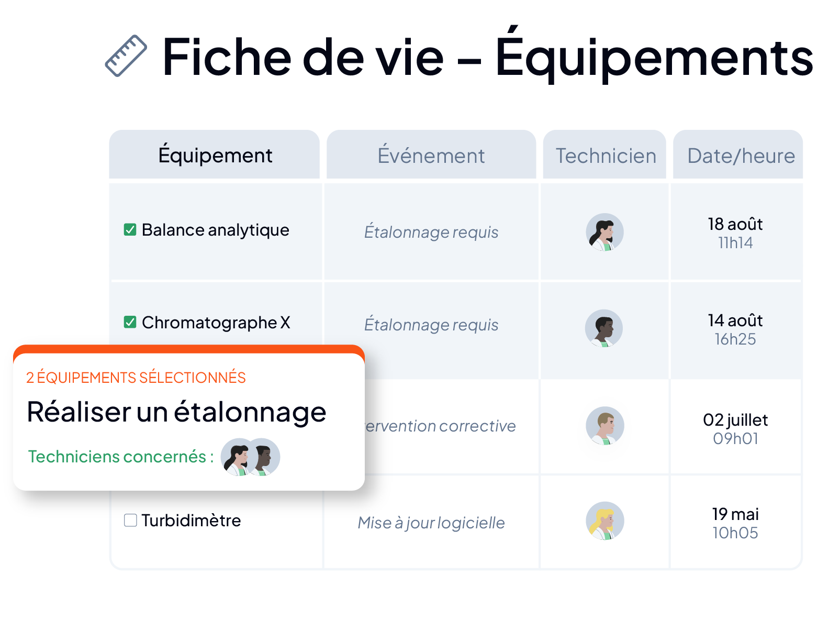Click Étalonnage requis for Balance analytique
840x620 pixels.
click(431, 232)
